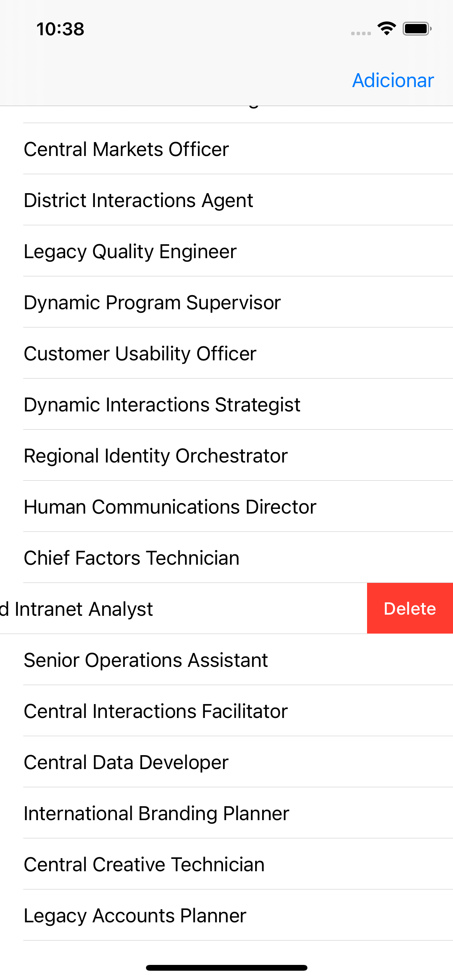453x980 pixels.
Task: Choose Central Data Developer item
Action: click(x=226, y=762)
